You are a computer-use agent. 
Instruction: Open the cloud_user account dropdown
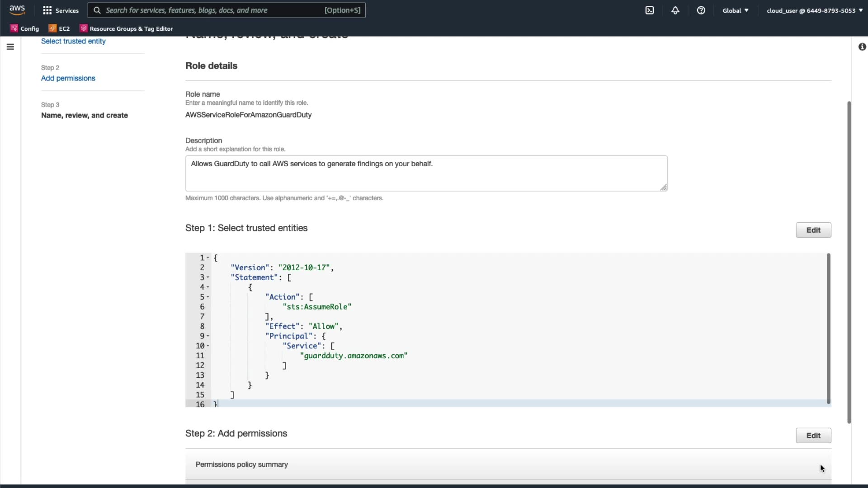(814, 10)
